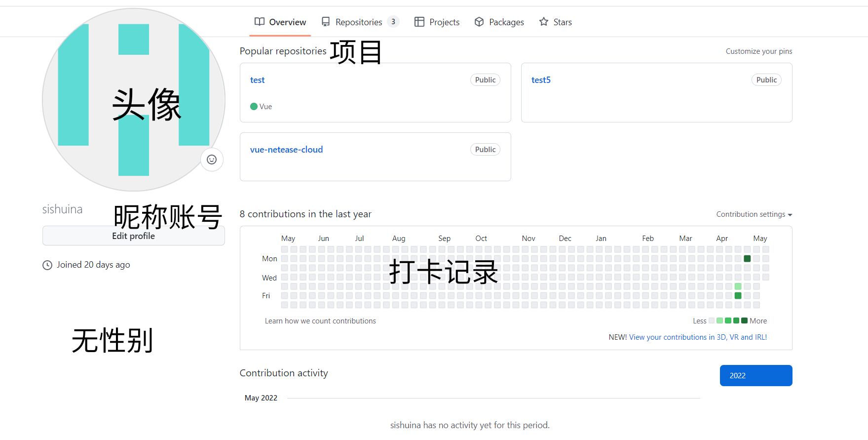This screenshot has width=868, height=440.
Task: Click the Repositories tab icon
Action: coord(326,22)
